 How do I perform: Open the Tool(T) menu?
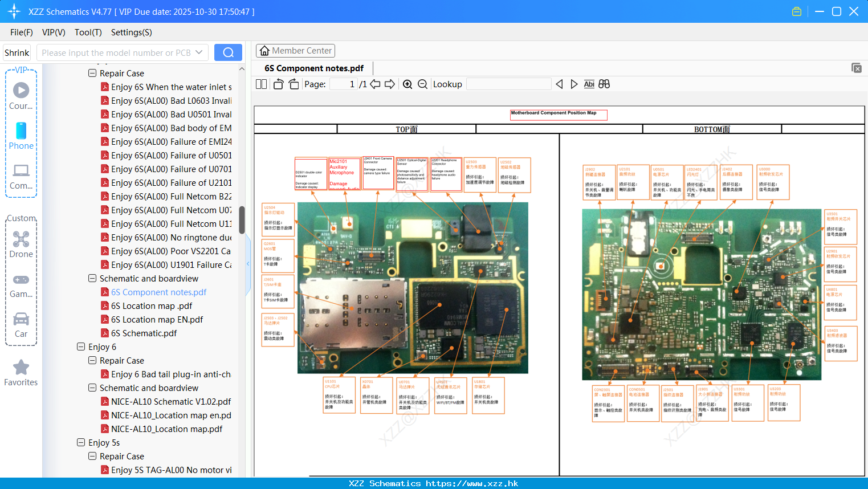[88, 32]
